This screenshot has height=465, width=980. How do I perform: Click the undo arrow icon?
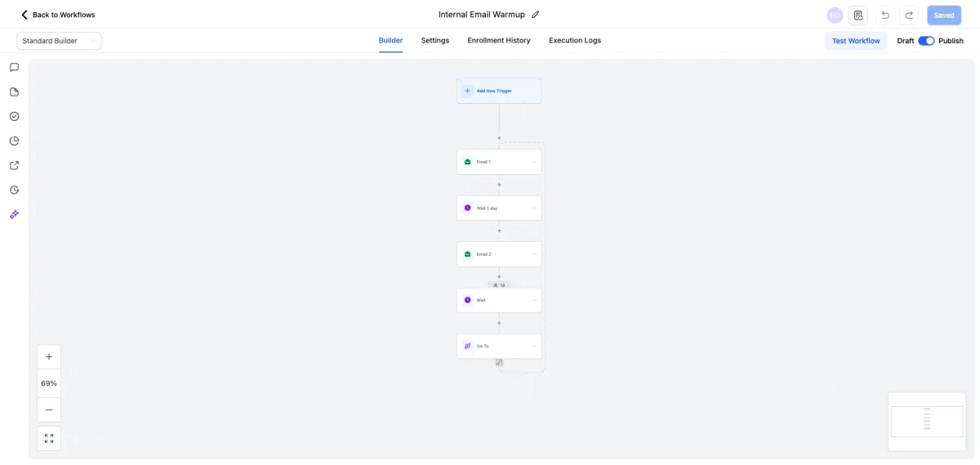pyautogui.click(x=885, y=16)
